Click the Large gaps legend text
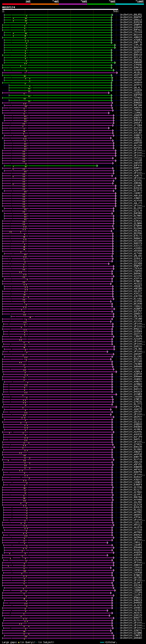The width and height of the screenshot is (146, 644). point(28,642)
